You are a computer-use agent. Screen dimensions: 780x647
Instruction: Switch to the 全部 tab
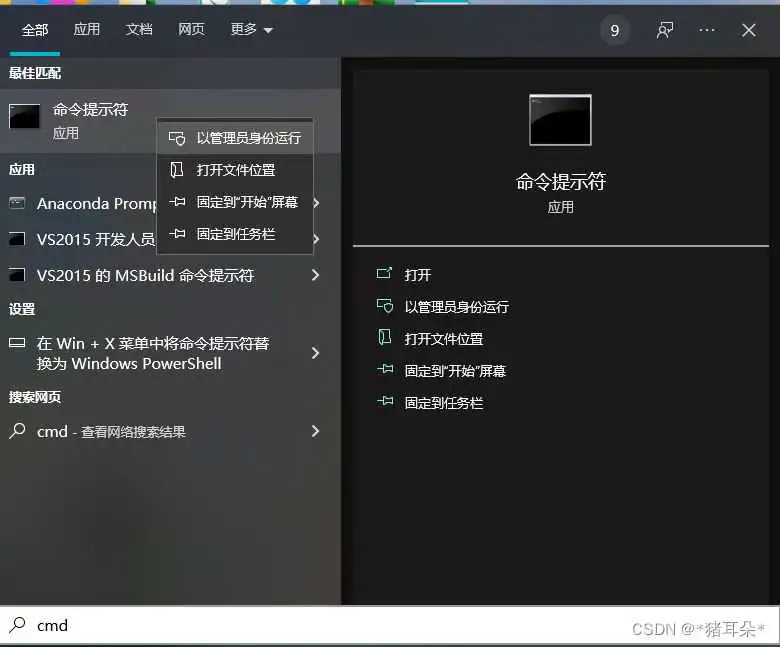click(x=35, y=30)
